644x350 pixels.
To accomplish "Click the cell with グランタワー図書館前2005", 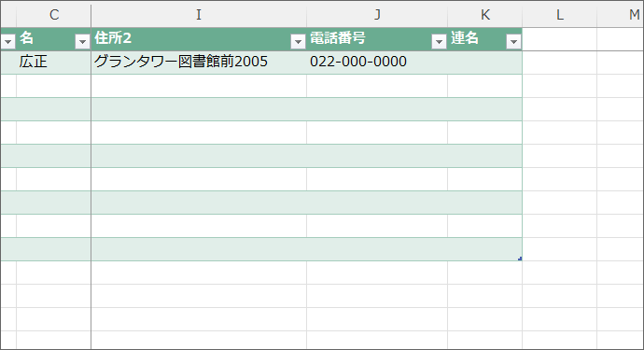I will (x=199, y=63).
